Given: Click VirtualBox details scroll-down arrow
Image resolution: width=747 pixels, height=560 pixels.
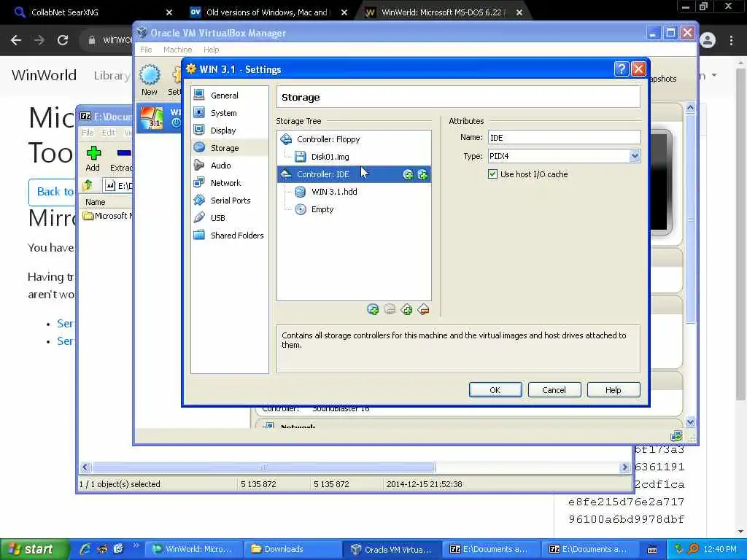Looking at the screenshot, I should click(690, 422).
